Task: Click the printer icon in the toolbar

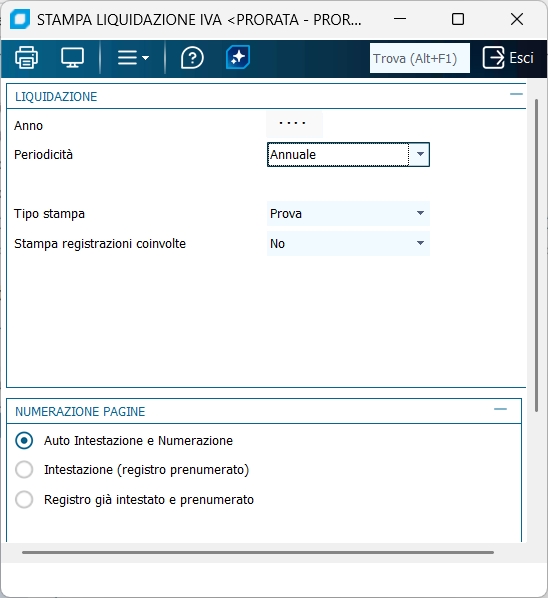Action: [x=26, y=58]
